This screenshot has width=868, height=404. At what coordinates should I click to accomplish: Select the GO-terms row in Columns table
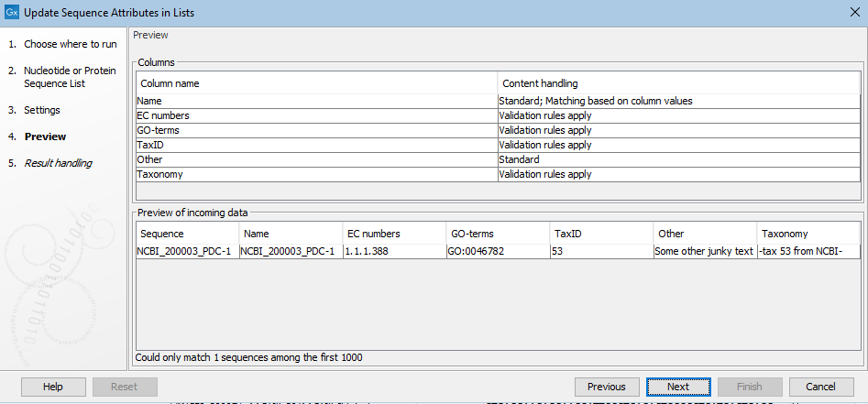(316, 130)
